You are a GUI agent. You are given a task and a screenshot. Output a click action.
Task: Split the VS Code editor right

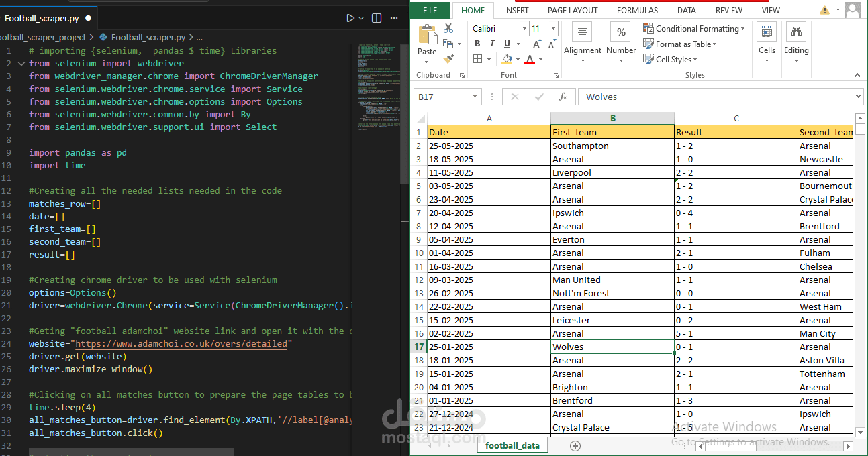[377, 18]
